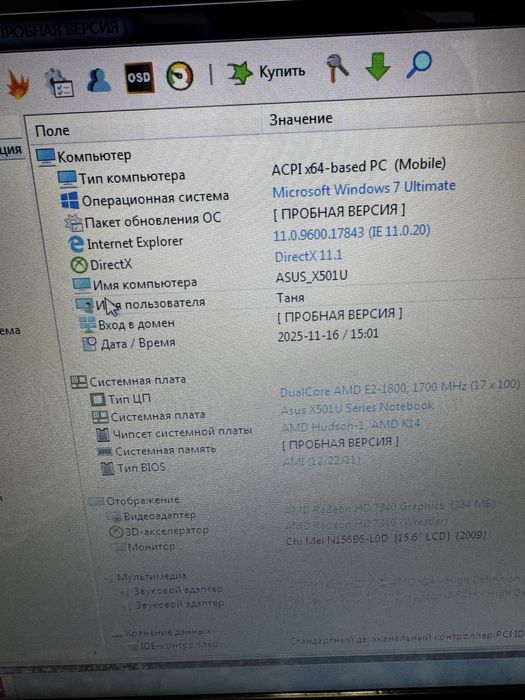Click the Дата / Время clock icon
Screen dimensions: 525x700
pyautogui.click(x=89, y=344)
